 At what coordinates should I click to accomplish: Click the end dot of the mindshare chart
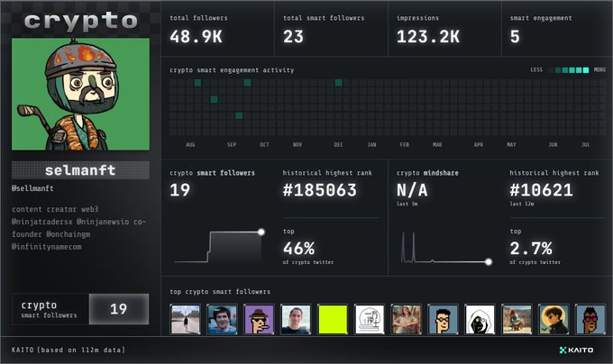[489, 261]
